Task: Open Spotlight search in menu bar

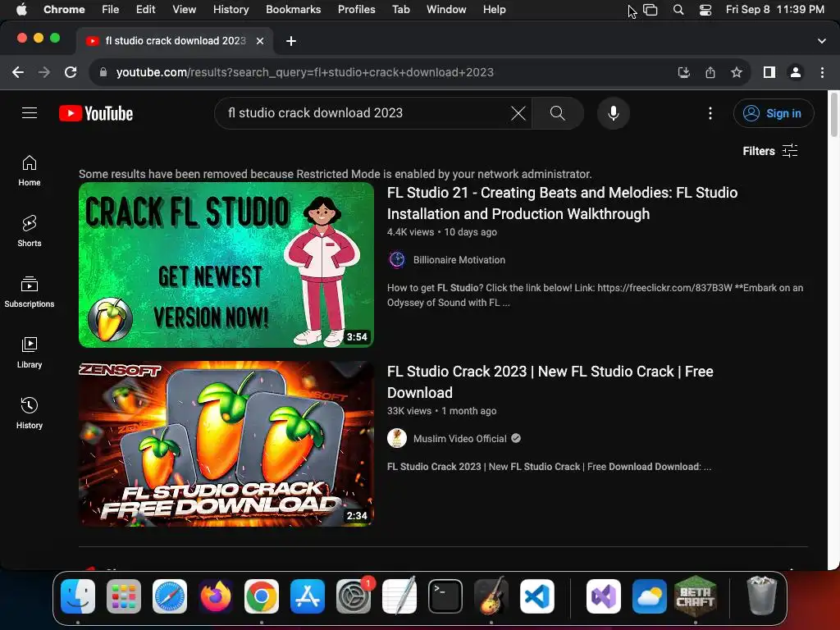Action: tap(678, 10)
